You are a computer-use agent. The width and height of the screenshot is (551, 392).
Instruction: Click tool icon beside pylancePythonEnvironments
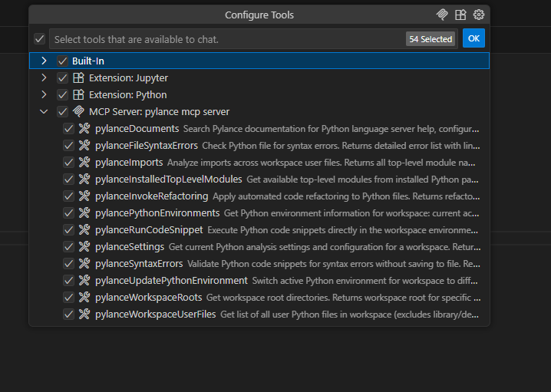(x=84, y=212)
